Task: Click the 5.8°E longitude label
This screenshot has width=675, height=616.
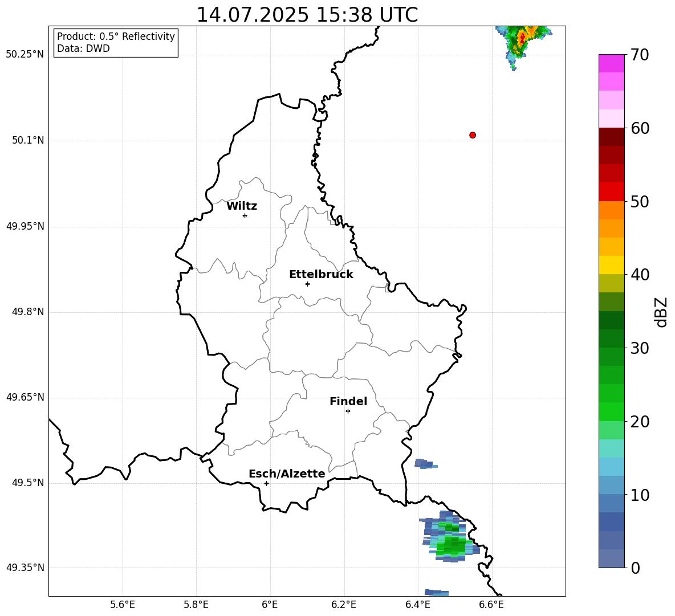Action: (196, 605)
